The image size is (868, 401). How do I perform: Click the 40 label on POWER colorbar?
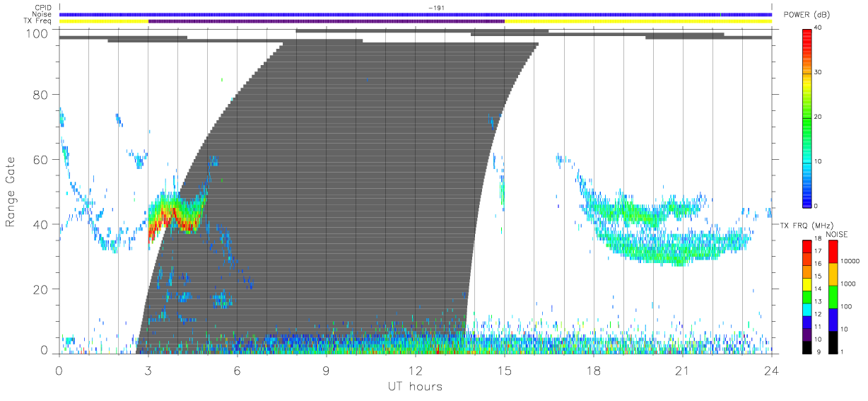818,28
